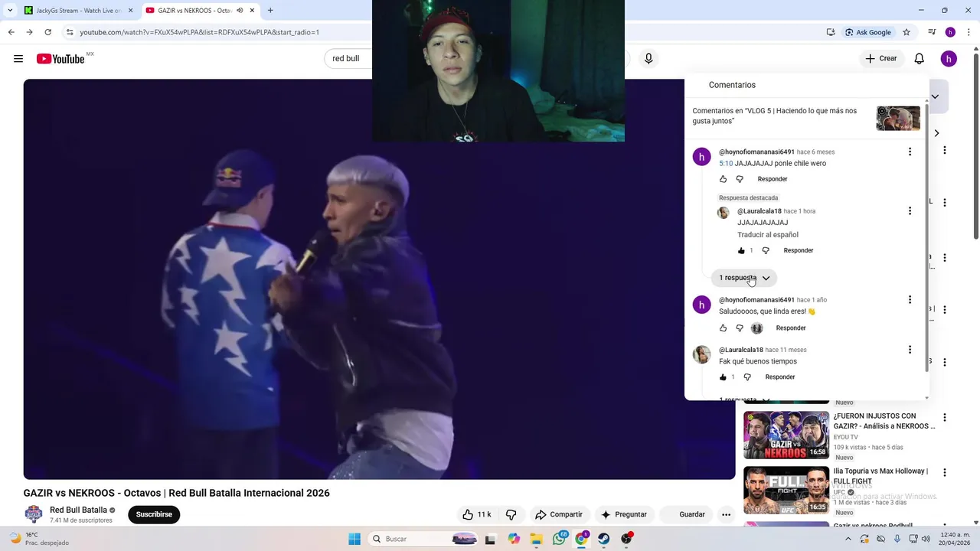The width and height of the screenshot is (980, 551).
Task: Show hidden system tray icons
Action: coord(848,539)
